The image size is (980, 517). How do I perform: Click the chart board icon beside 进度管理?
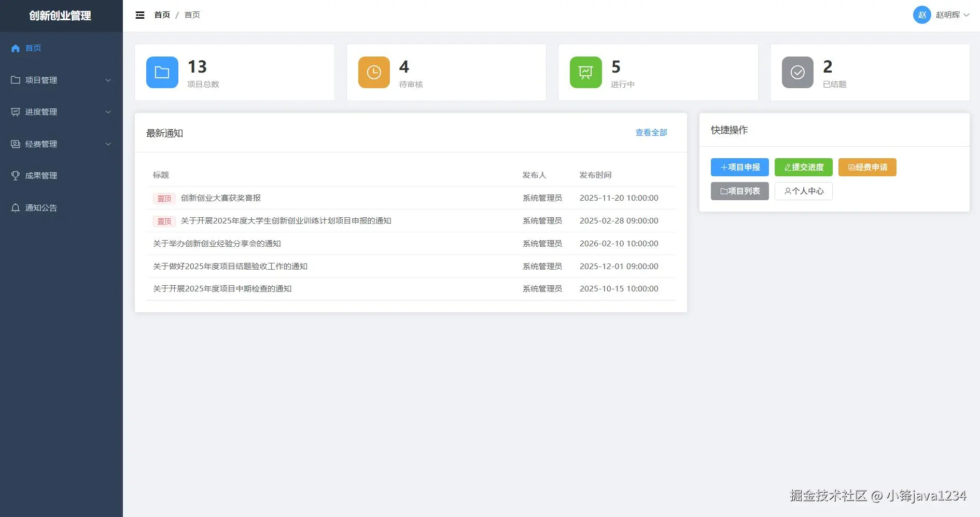click(x=16, y=112)
